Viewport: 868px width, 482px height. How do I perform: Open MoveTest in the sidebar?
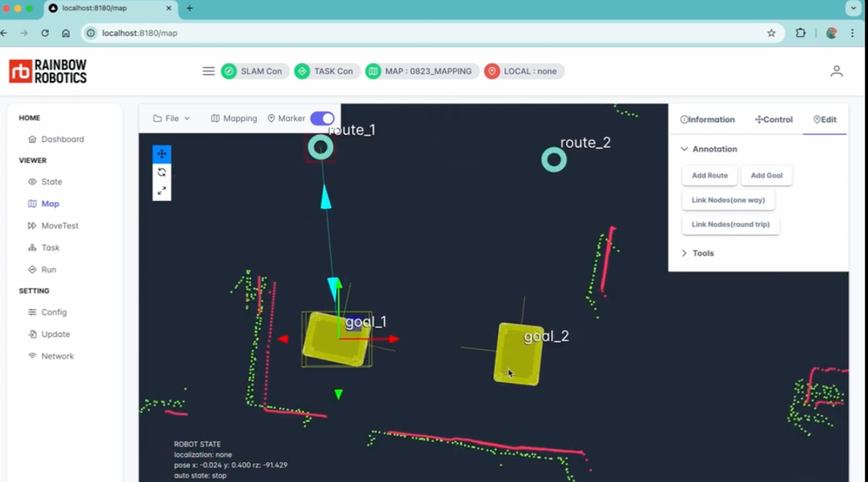coord(60,226)
